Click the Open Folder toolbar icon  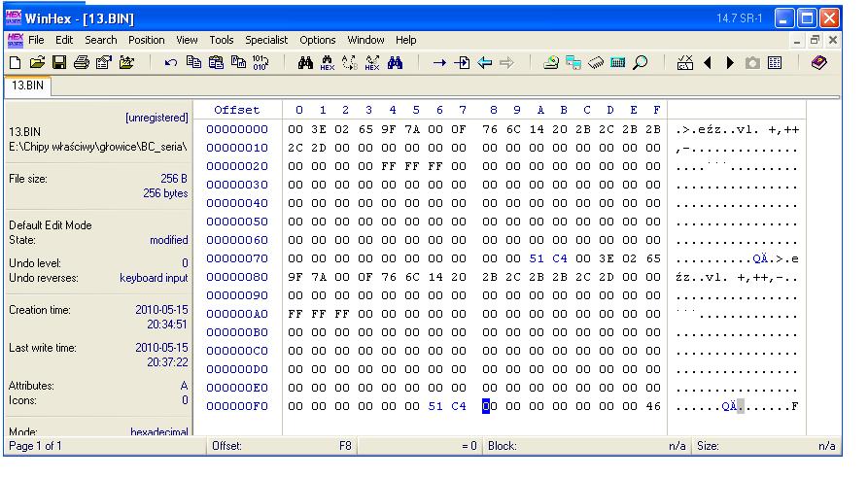pos(126,62)
